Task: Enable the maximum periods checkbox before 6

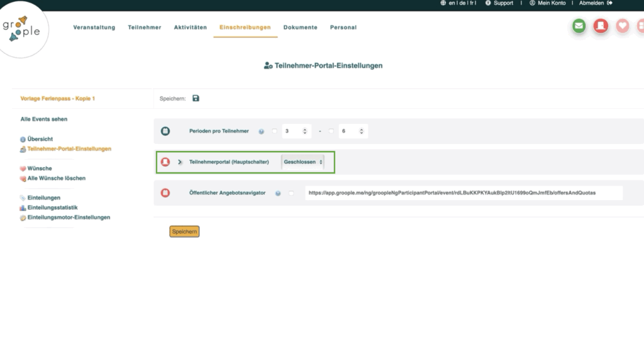Action: (331, 131)
